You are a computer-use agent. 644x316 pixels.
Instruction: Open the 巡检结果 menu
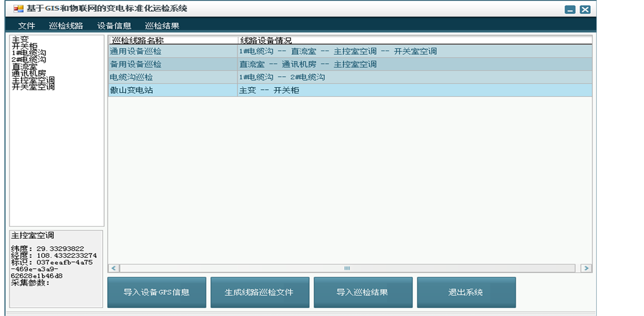(162, 26)
